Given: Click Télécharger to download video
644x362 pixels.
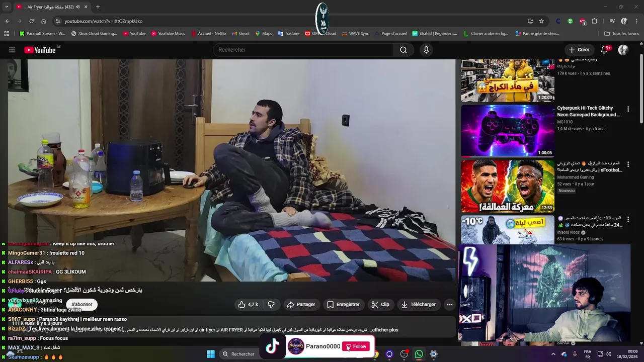Looking at the screenshot, I should tap(418, 304).
